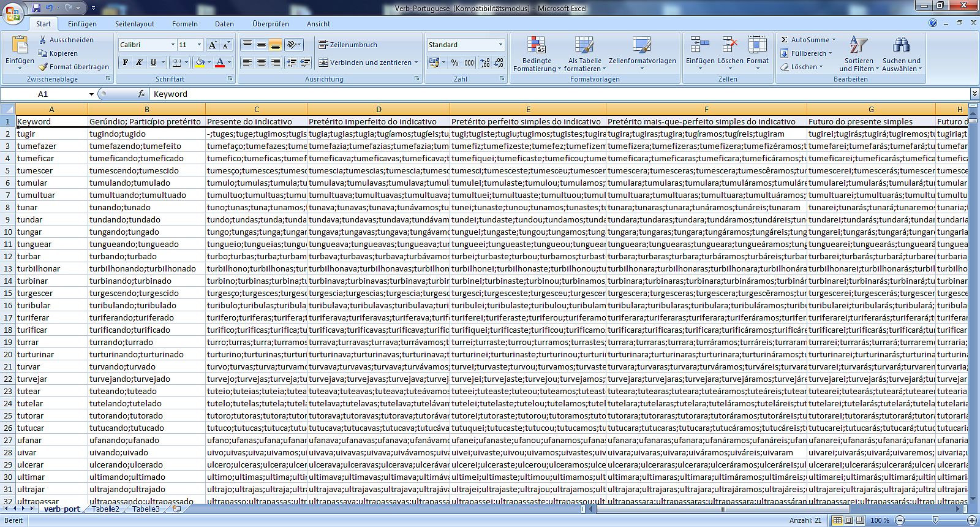Click the formula bar containing Keyword

point(551,94)
